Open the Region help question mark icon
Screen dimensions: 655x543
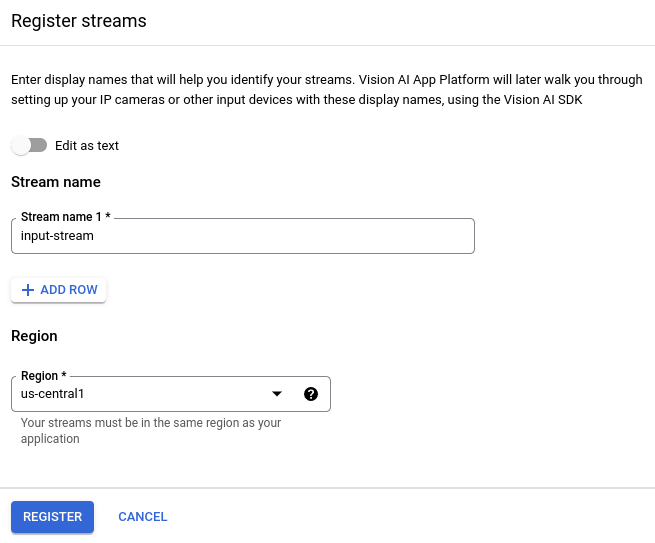[x=310, y=394]
